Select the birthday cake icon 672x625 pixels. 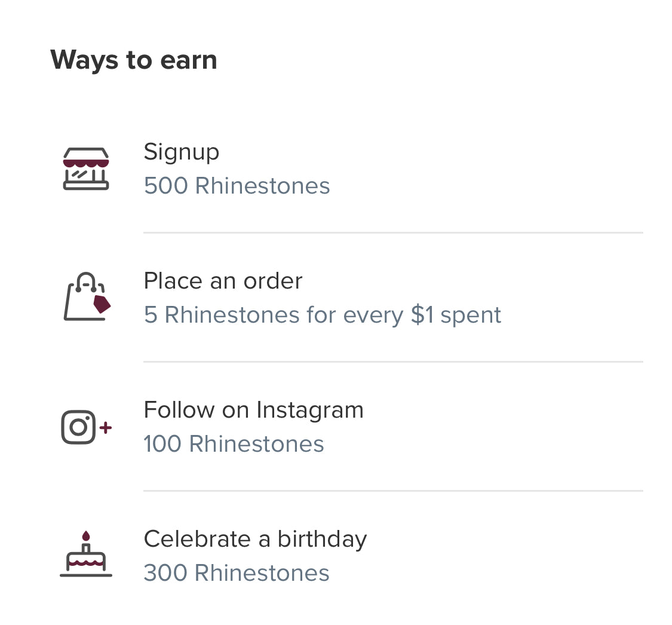[x=86, y=556]
